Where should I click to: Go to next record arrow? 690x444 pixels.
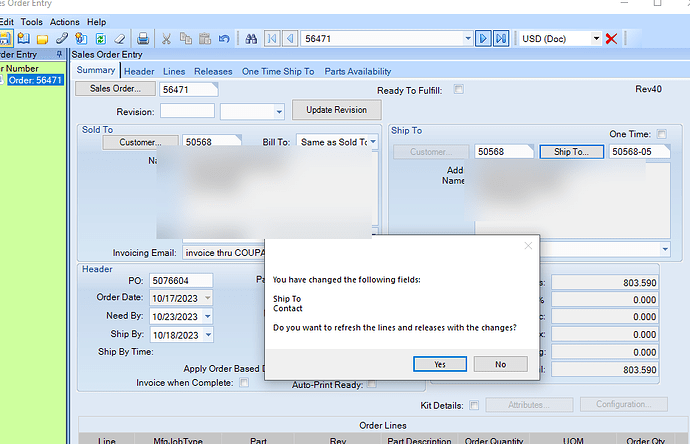pos(483,39)
